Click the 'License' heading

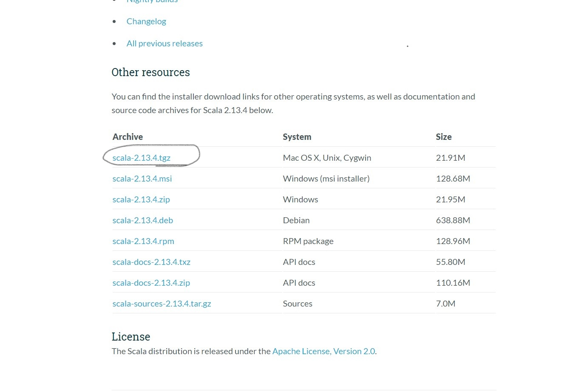point(131,337)
